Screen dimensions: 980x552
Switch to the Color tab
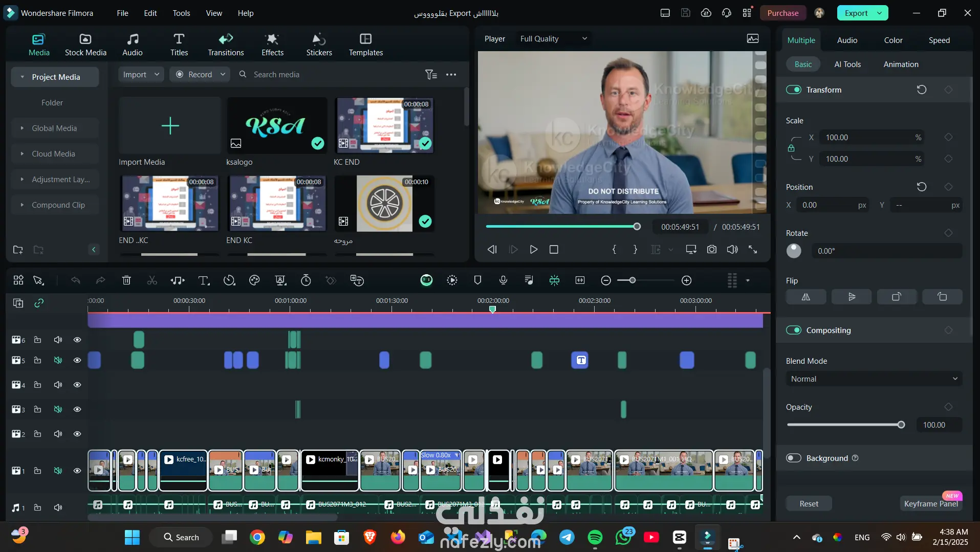(893, 40)
